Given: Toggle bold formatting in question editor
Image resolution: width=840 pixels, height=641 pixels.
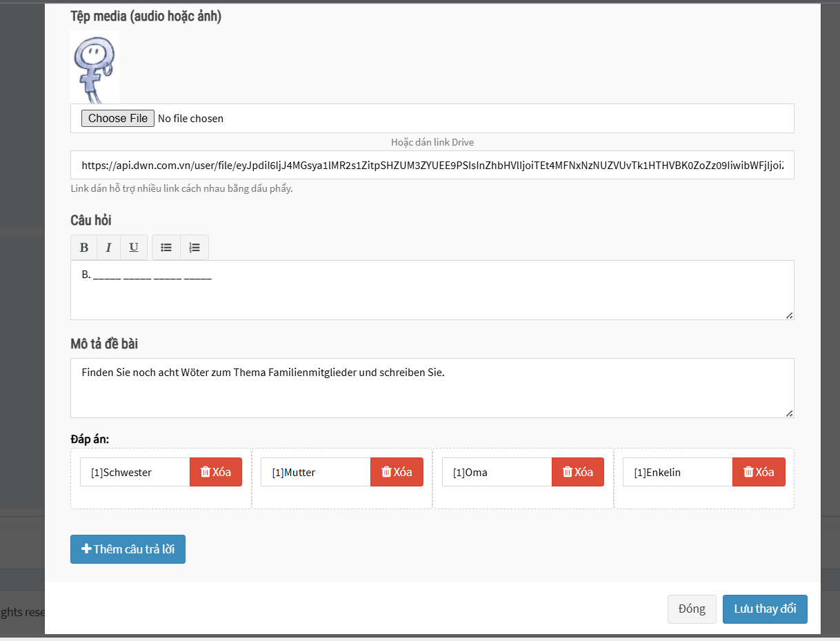Looking at the screenshot, I should point(83,248).
